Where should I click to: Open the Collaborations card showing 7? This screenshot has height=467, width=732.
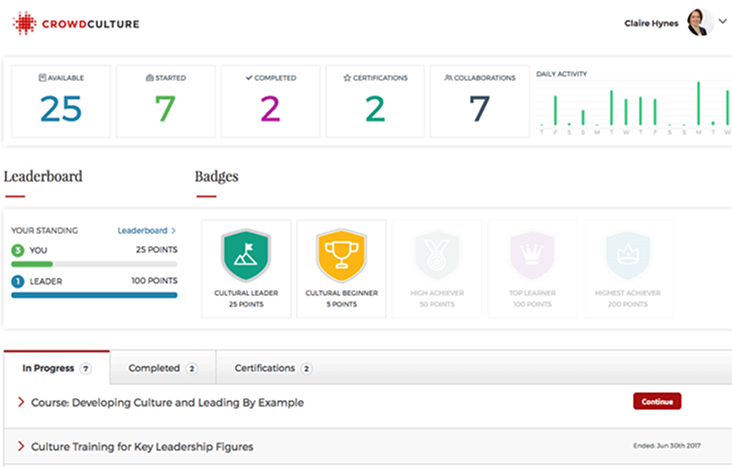[479, 101]
